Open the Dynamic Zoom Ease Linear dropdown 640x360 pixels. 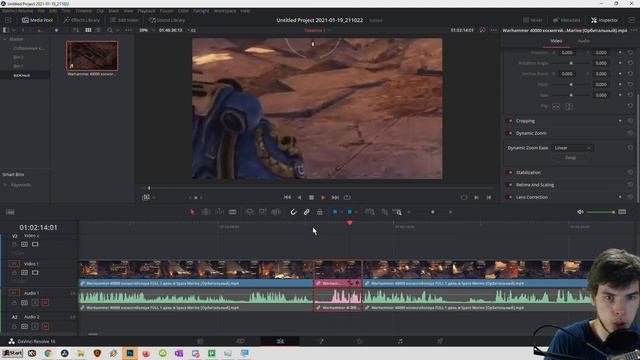[x=572, y=148]
